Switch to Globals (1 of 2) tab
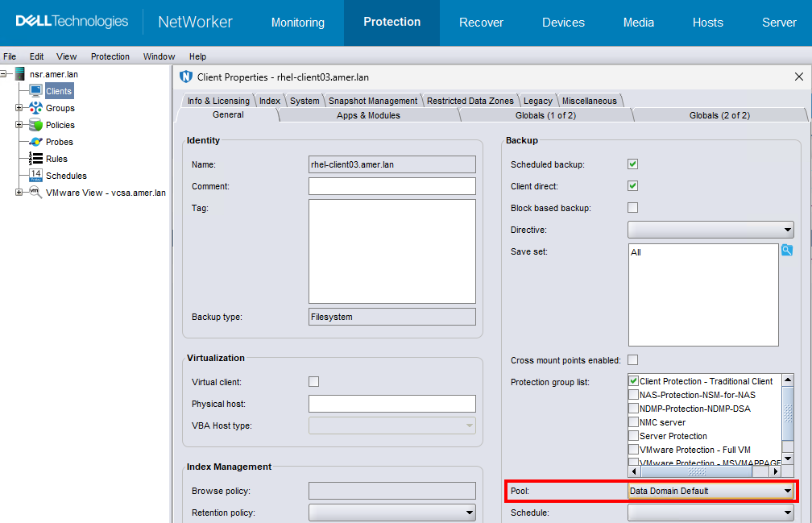 (x=545, y=115)
